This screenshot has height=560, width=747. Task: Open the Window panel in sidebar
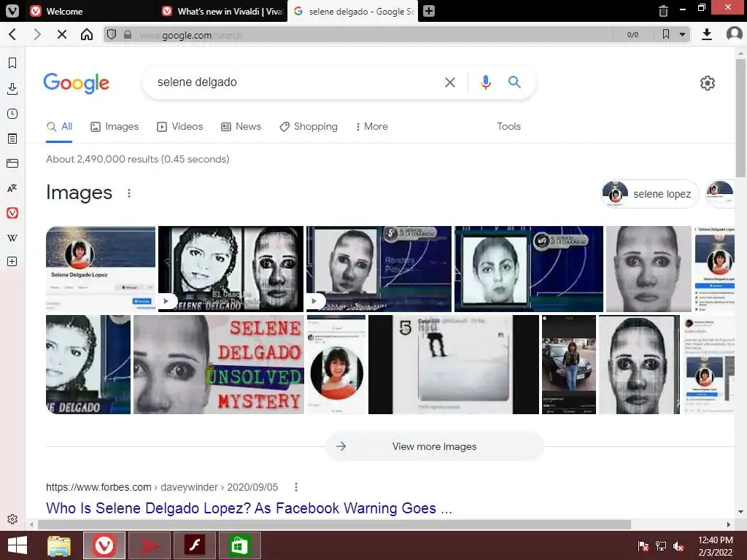pyautogui.click(x=12, y=163)
